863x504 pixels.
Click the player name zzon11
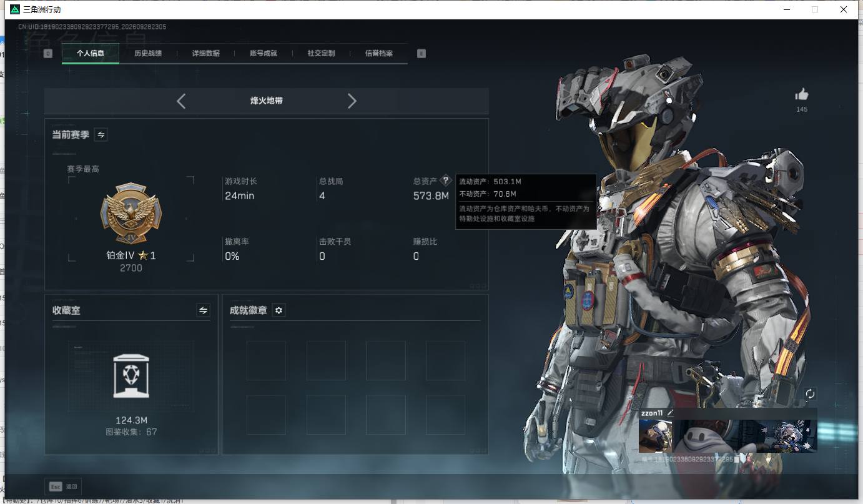(652, 413)
